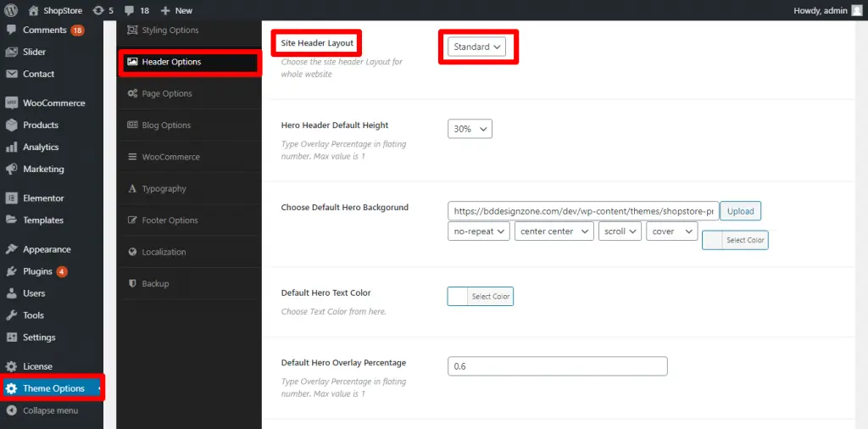Click the Settings sliders icon

tap(11, 337)
